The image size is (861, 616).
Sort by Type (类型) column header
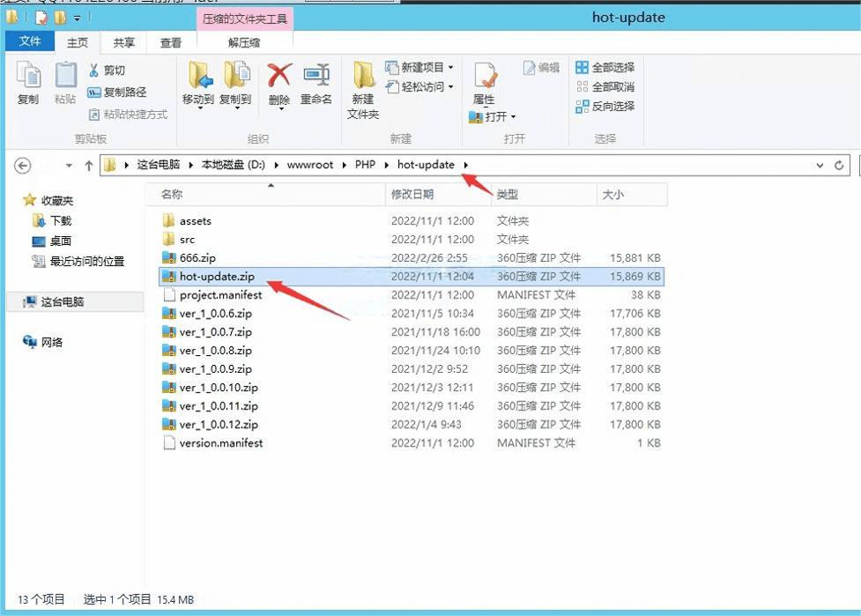544,195
